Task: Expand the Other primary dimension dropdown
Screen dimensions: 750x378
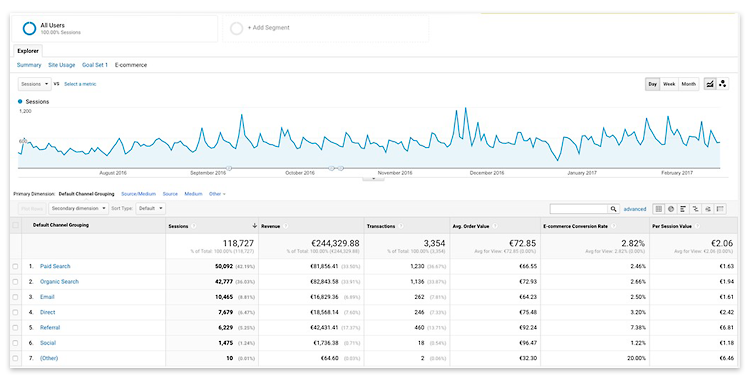Action: pyautogui.click(x=217, y=194)
